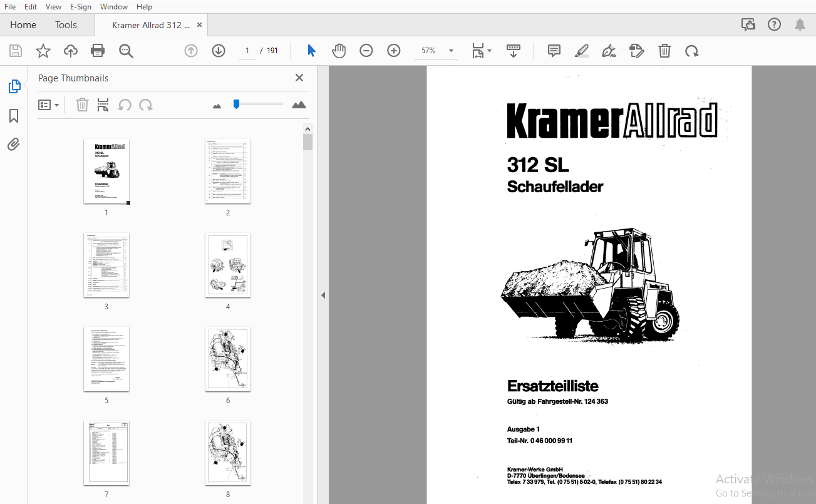The image size is (816, 504).
Task: Open the sign document tool
Action: pyautogui.click(x=608, y=51)
